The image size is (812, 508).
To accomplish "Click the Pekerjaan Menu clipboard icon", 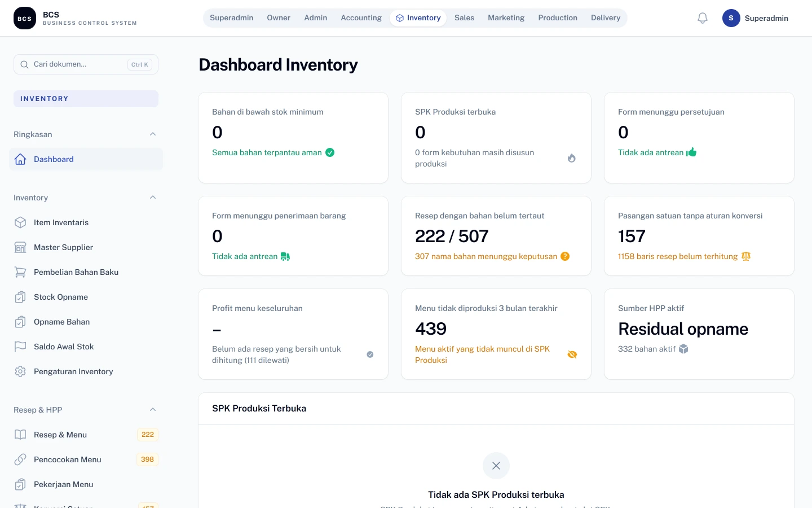I will point(20,484).
